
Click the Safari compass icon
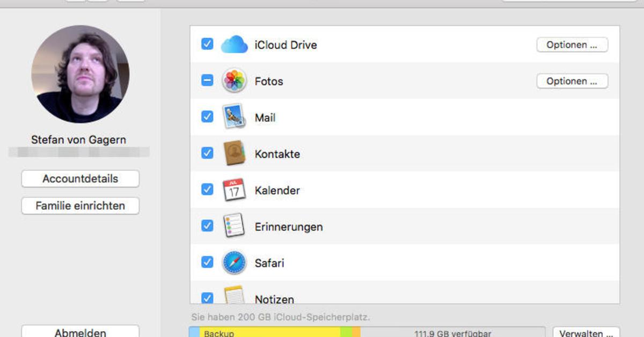click(x=234, y=262)
